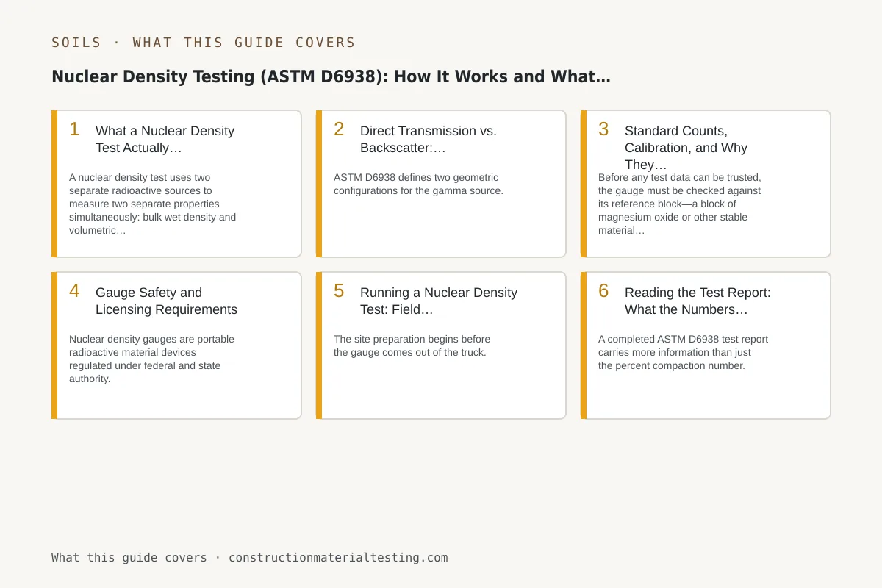The width and height of the screenshot is (882, 588).
Task: Click number 2 on Direct Transmission card
Action: point(339,129)
